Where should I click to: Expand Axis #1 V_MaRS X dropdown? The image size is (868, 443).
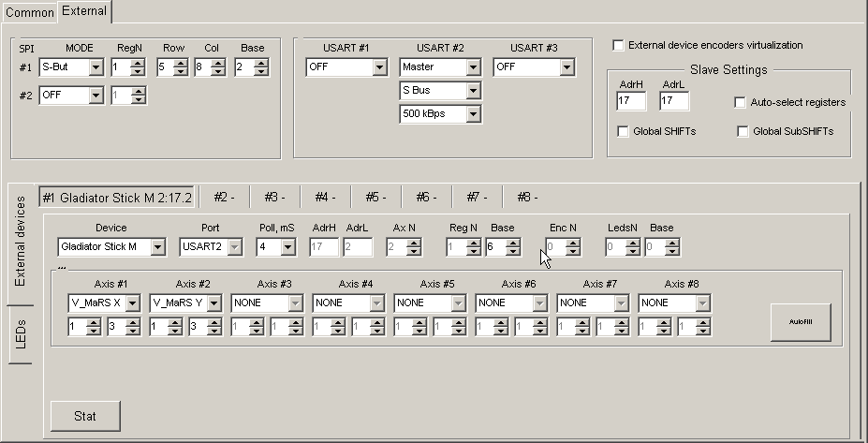pyautogui.click(x=133, y=303)
